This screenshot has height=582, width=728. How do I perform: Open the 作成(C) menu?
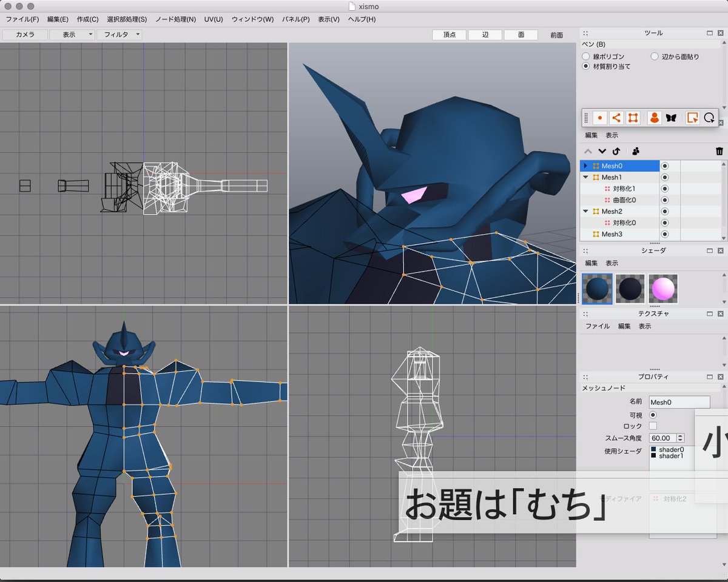coord(87,19)
